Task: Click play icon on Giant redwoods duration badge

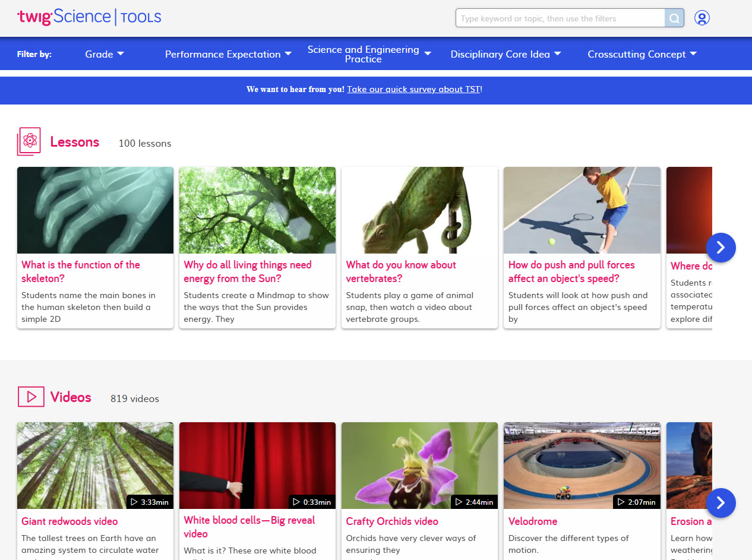Action: (134, 502)
